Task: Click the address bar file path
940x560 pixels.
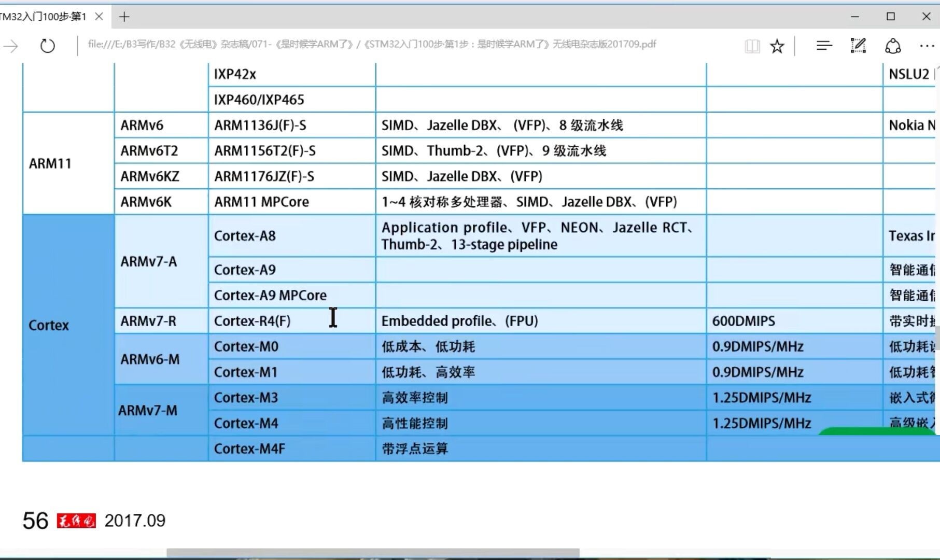Action: coord(372,44)
